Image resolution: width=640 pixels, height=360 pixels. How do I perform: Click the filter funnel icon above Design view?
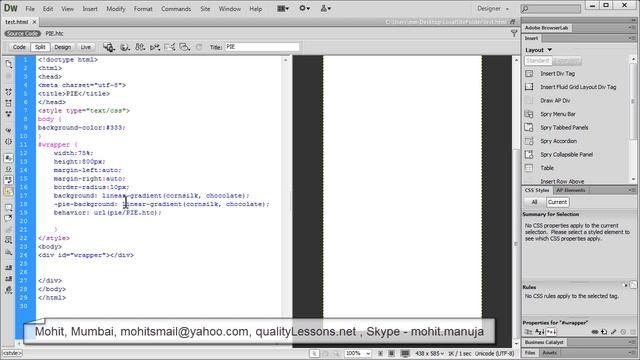pyautogui.click(x=514, y=33)
